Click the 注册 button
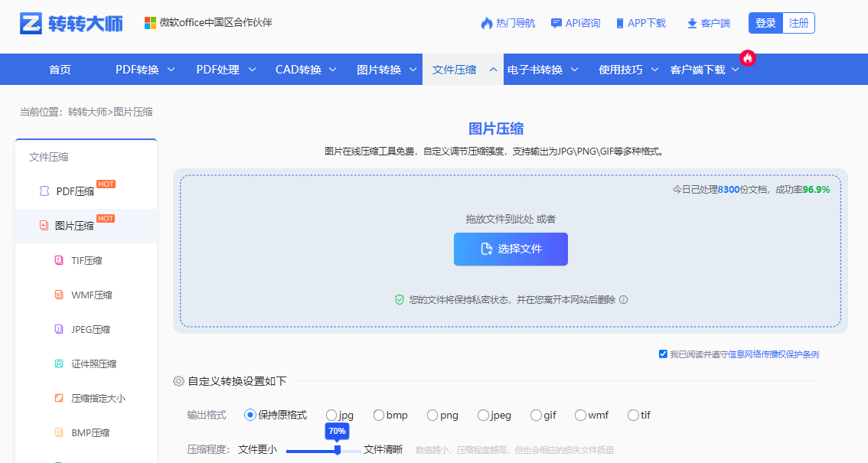 click(x=799, y=23)
